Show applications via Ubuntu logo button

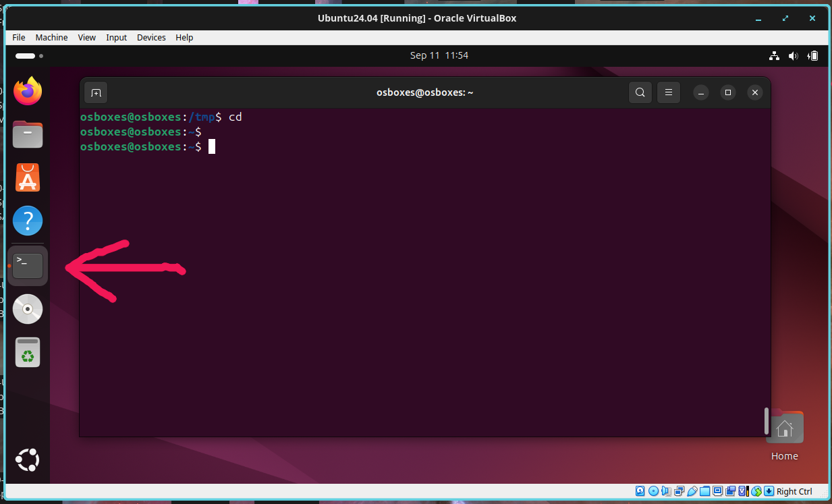[28, 460]
